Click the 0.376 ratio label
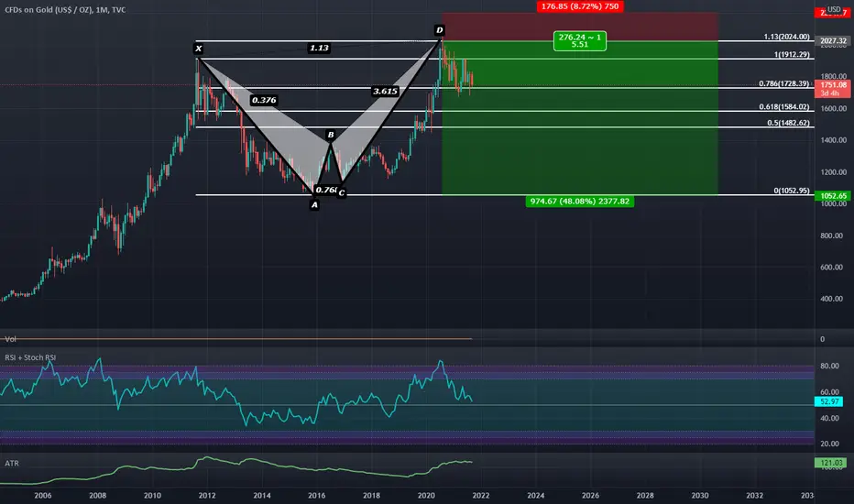The width and height of the screenshot is (854, 504). coord(264,100)
